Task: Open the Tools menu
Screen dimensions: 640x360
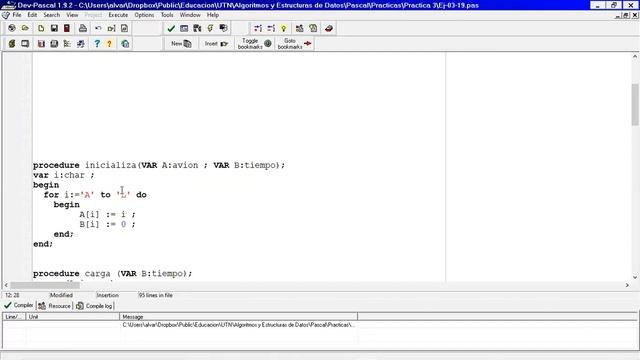Action: [x=167, y=15]
